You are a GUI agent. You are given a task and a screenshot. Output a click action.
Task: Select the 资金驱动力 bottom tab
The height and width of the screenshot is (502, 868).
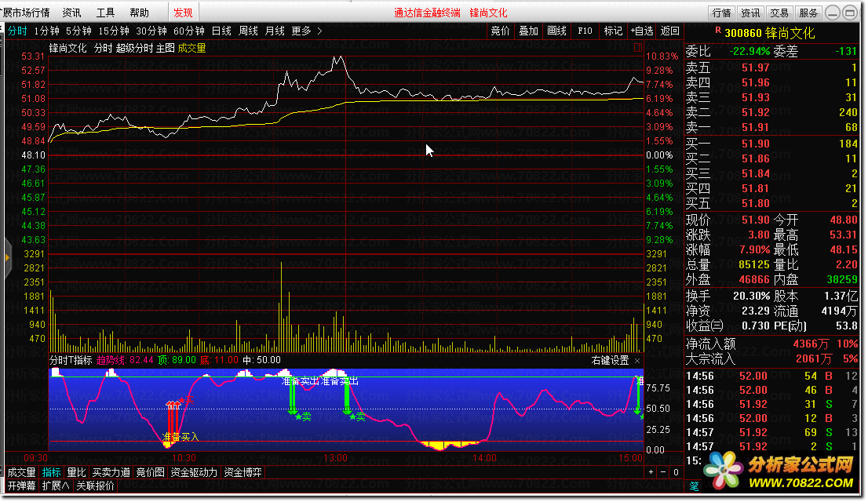[194, 472]
